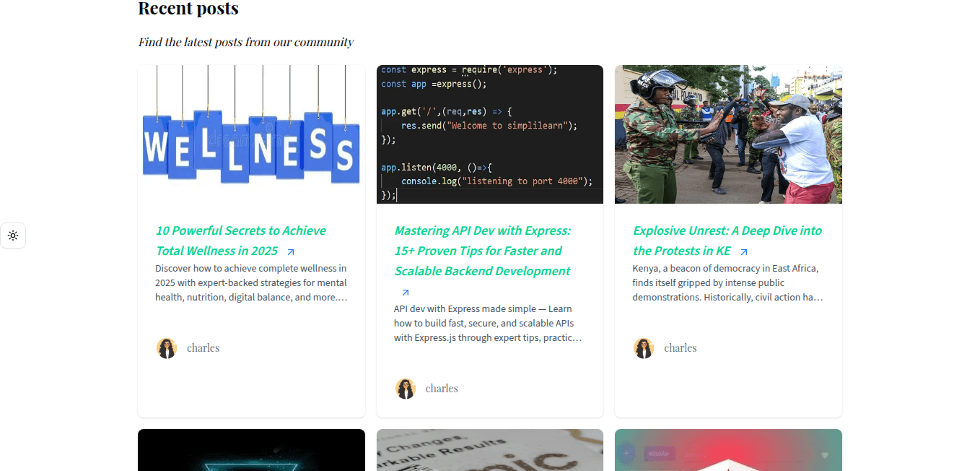Click arrow icon beside Total Wellness title
This screenshot has height=471, width=980.
(x=291, y=252)
